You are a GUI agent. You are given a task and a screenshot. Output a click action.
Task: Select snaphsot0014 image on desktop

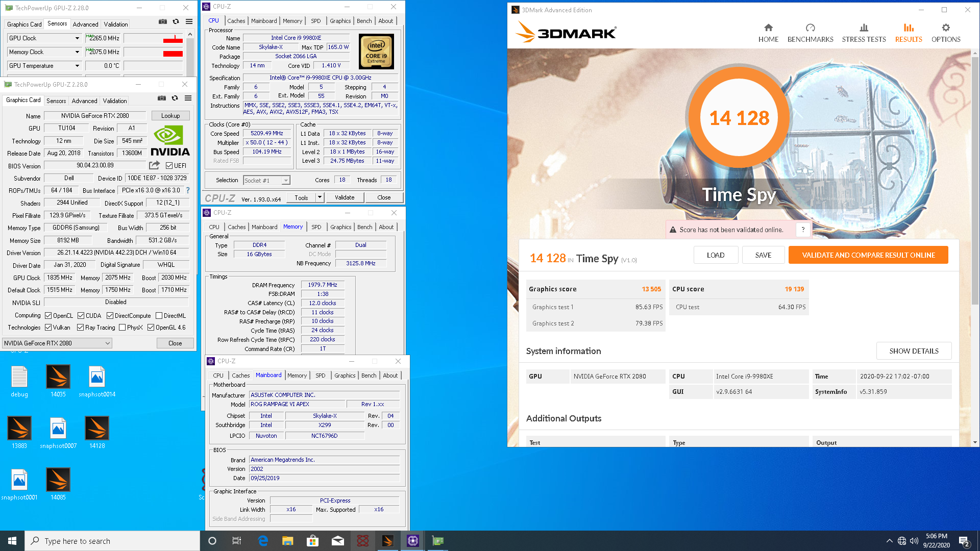pyautogui.click(x=97, y=382)
